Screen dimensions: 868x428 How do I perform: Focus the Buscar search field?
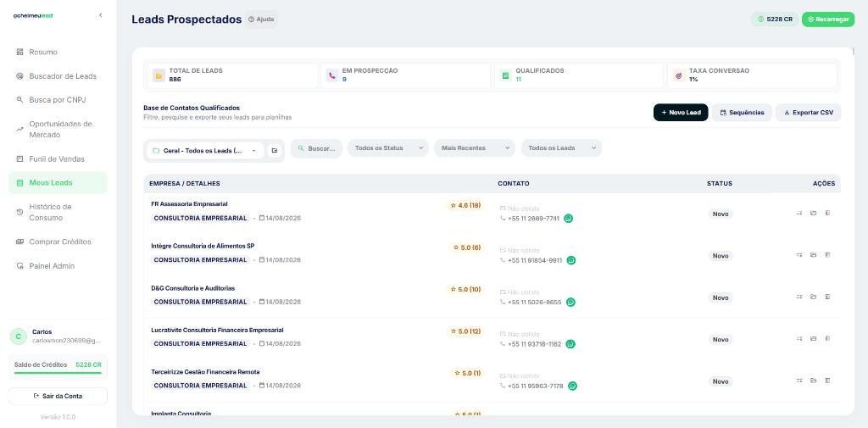[x=316, y=148]
